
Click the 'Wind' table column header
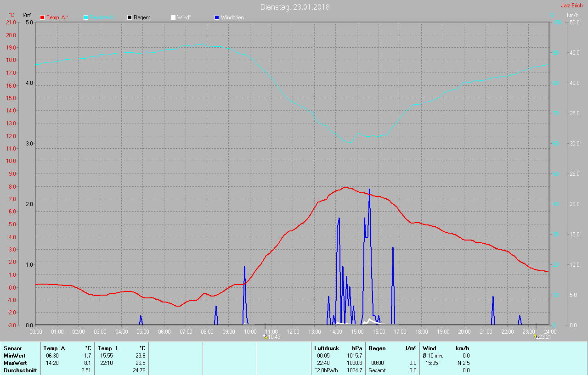tap(429, 348)
